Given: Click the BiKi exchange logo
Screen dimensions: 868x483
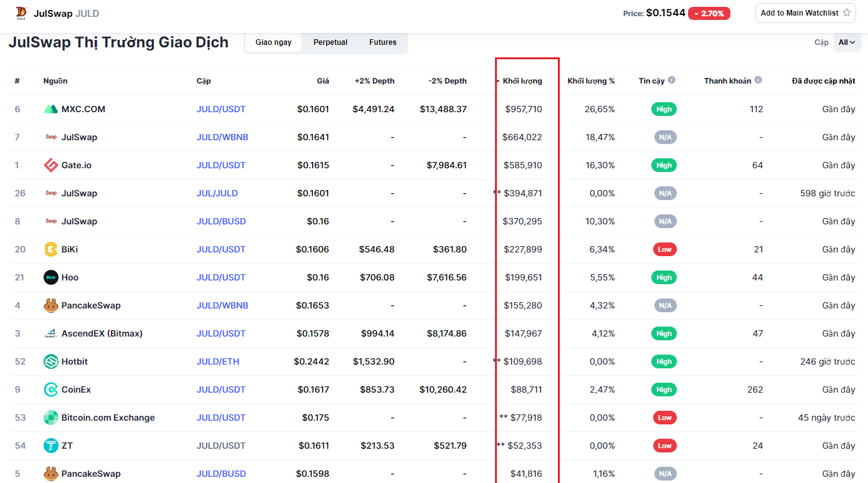Looking at the screenshot, I should (51, 249).
